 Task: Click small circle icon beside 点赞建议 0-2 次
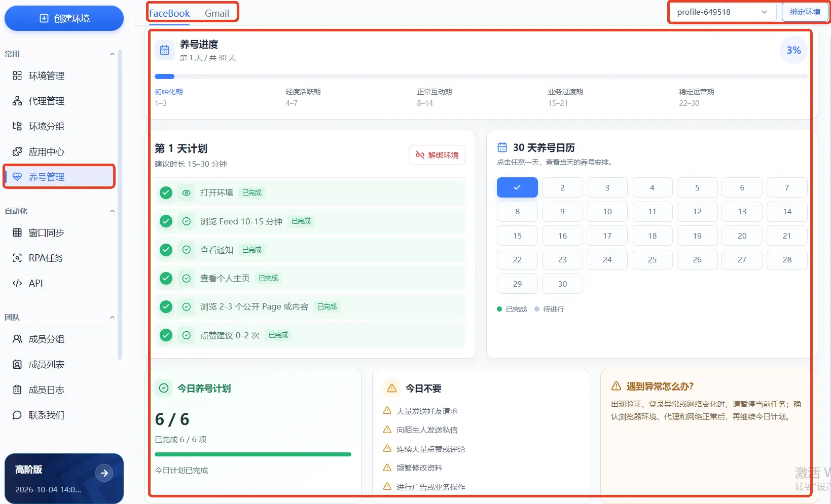(x=187, y=335)
